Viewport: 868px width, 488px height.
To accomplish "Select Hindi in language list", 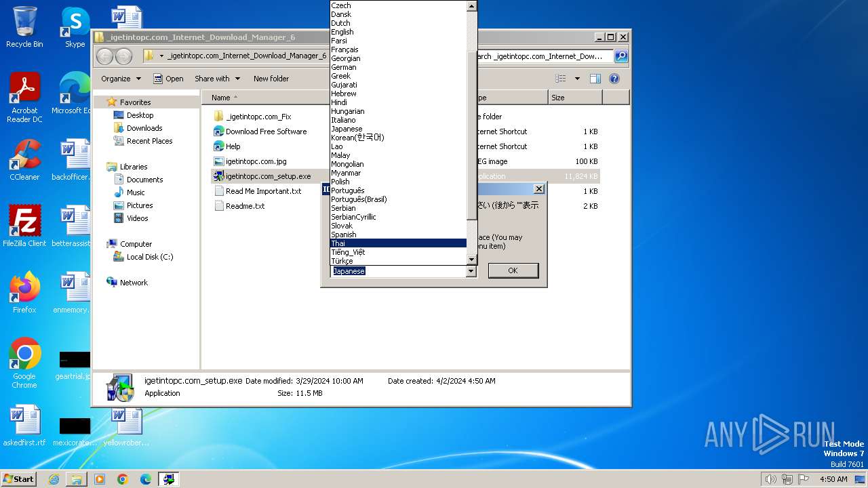I will (x=399, y=102).
